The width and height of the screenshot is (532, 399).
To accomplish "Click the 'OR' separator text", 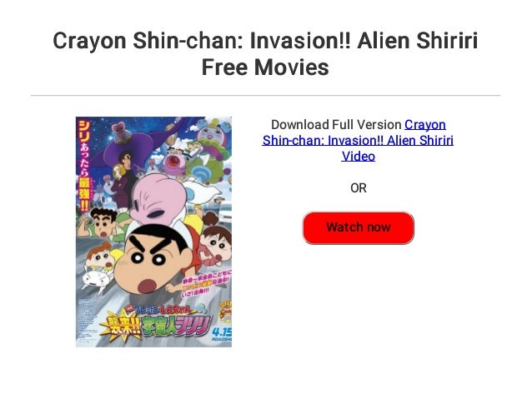I will point(359,187).
